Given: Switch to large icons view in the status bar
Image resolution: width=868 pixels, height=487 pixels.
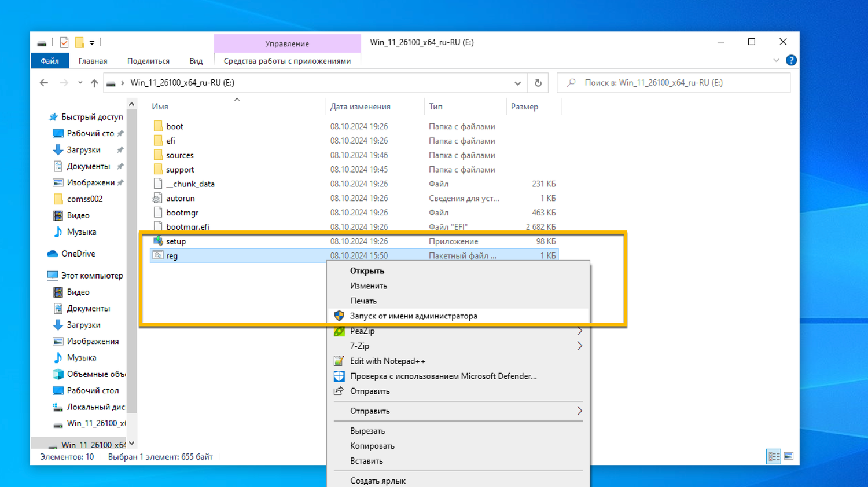Looking at the screenshot, I should (789, 456).
